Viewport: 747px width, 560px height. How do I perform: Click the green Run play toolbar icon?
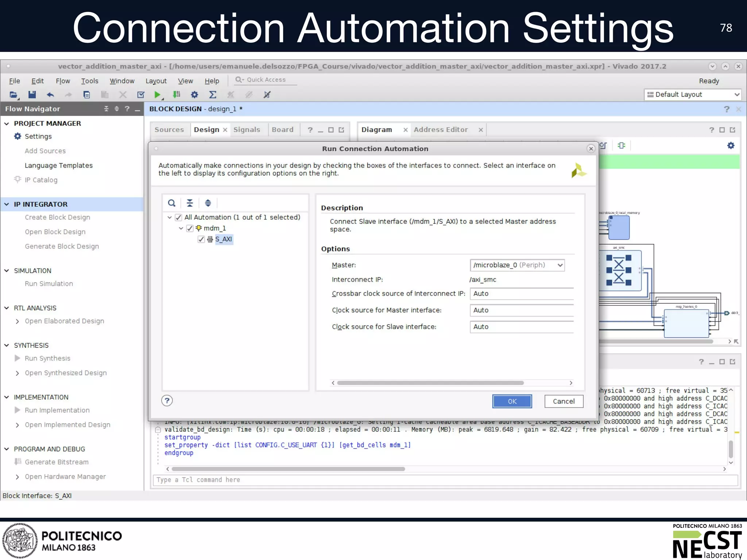pyautogui.click(x=157, y=95)
